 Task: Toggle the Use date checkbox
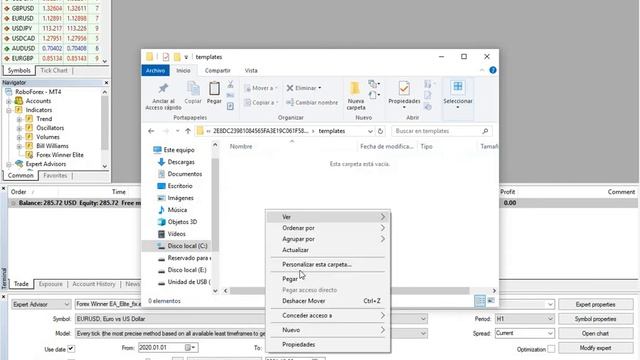point(71,349)
